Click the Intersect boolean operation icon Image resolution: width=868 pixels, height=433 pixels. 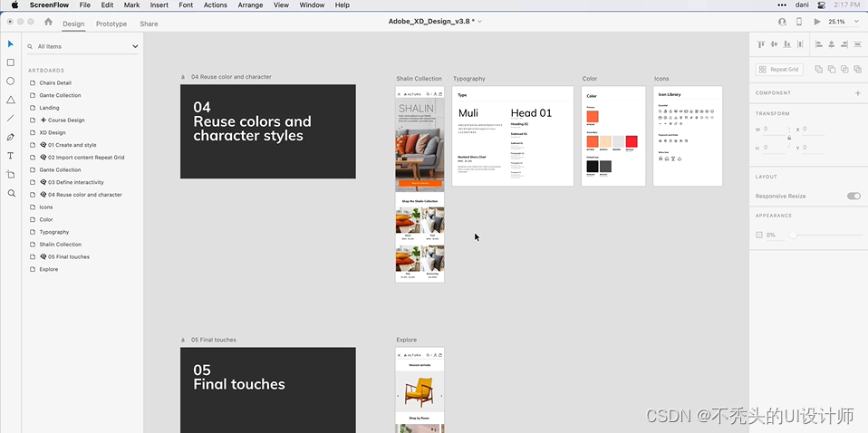coord(844,69)
